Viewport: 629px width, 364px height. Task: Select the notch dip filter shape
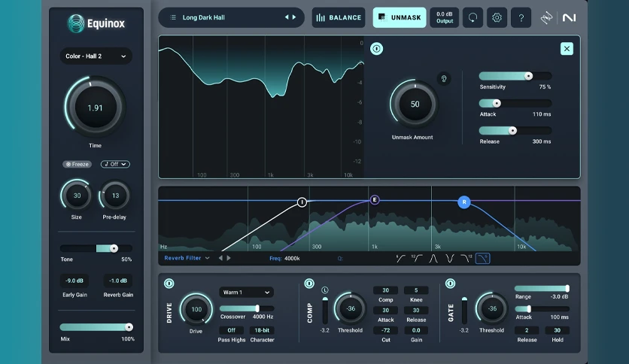coord(450,259)
